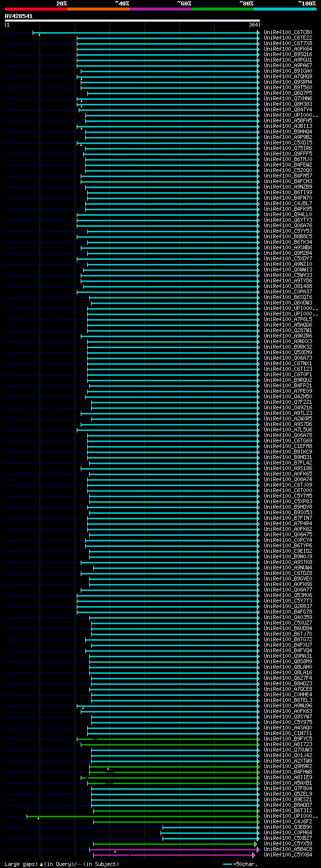Select the UniRef100_C0PH64 label
This screenshot has height=868, width=321.
288,833
